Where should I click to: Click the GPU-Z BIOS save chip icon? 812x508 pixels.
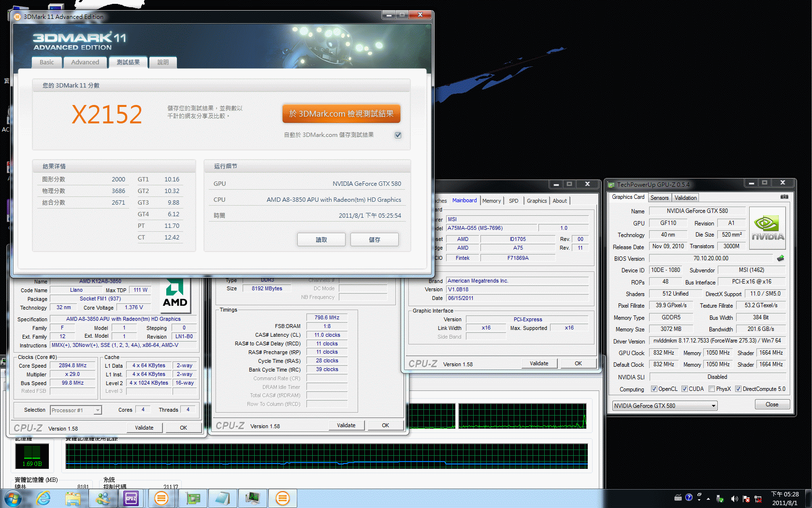tap(780, 258)
